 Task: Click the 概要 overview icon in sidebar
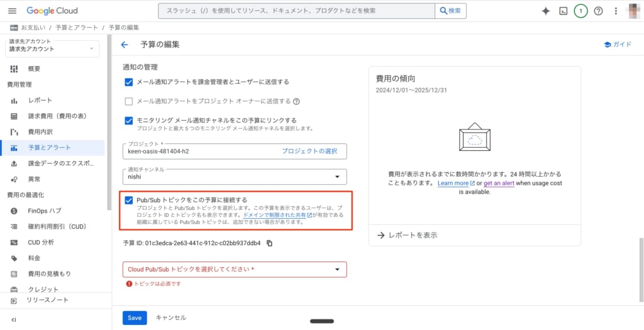(x=14, y=69)
